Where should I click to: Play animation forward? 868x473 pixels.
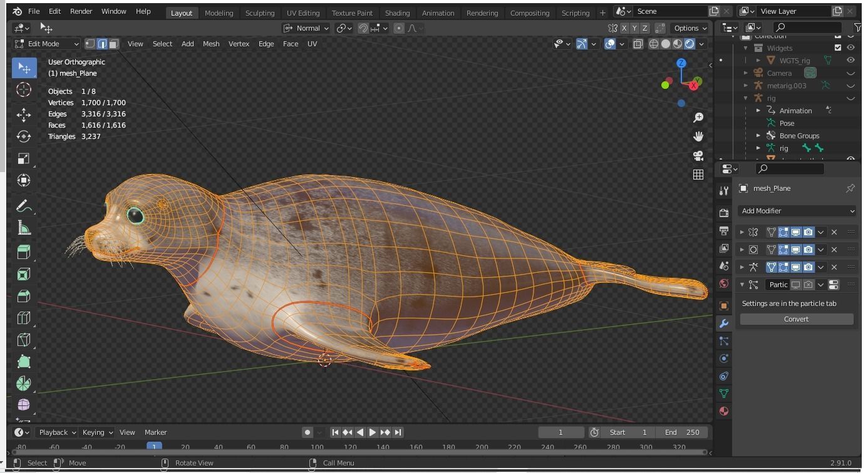(372, 432)
